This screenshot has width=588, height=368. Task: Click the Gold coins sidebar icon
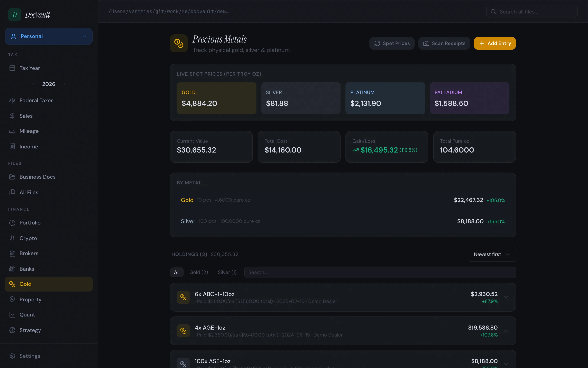(12, 284)
